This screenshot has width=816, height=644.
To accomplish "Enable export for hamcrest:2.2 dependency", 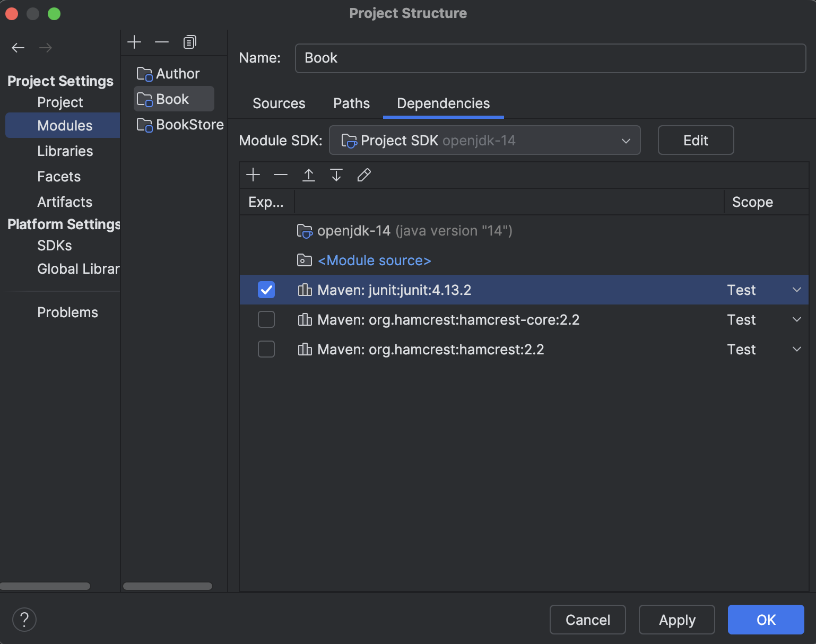I will click(x=266, y=349).
